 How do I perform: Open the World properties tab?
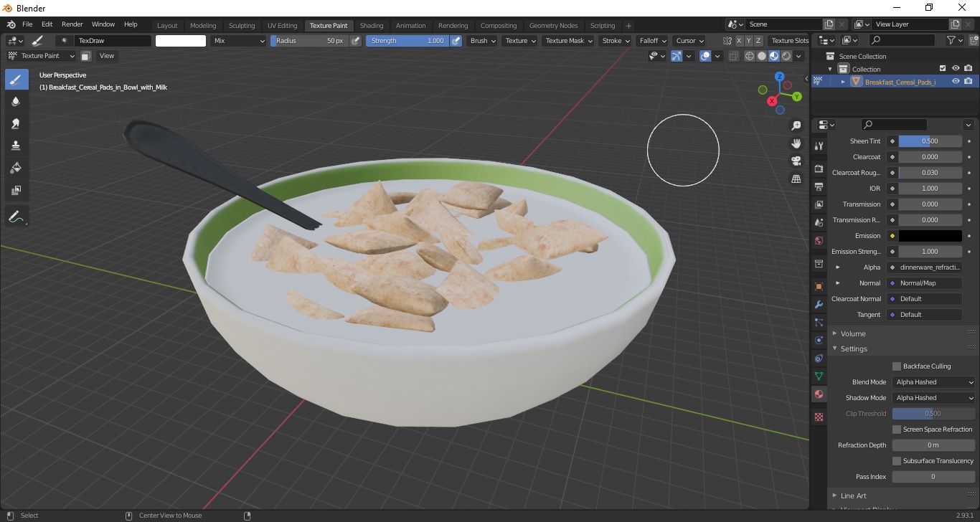(x=819, y=240)
